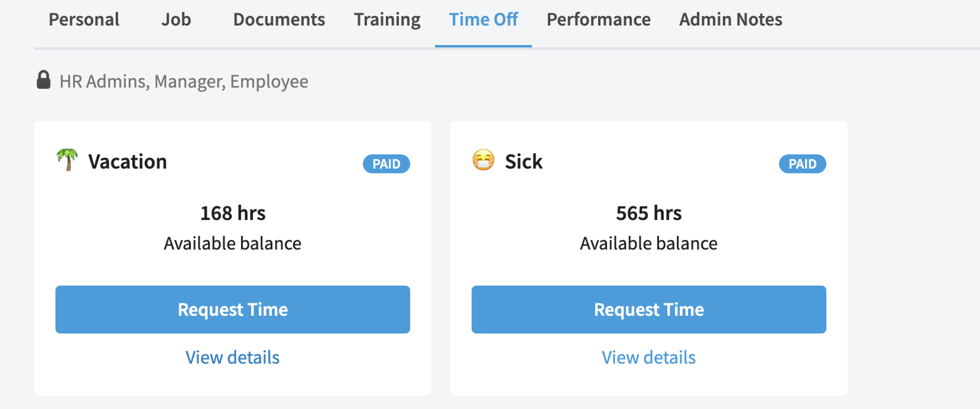980x409 pixels.
Task: Click the lock permissions icon
Action: tap(43, 80)
